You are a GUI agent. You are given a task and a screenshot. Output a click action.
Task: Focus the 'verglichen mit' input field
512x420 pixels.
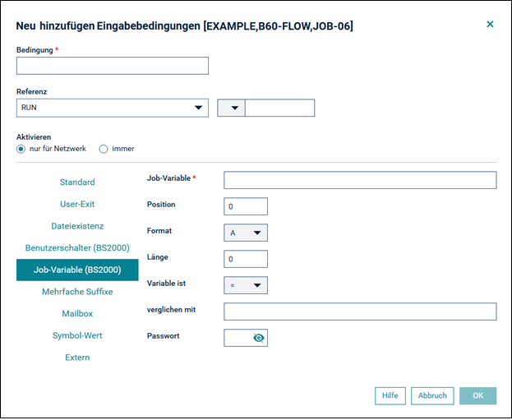tap(360, 312)
